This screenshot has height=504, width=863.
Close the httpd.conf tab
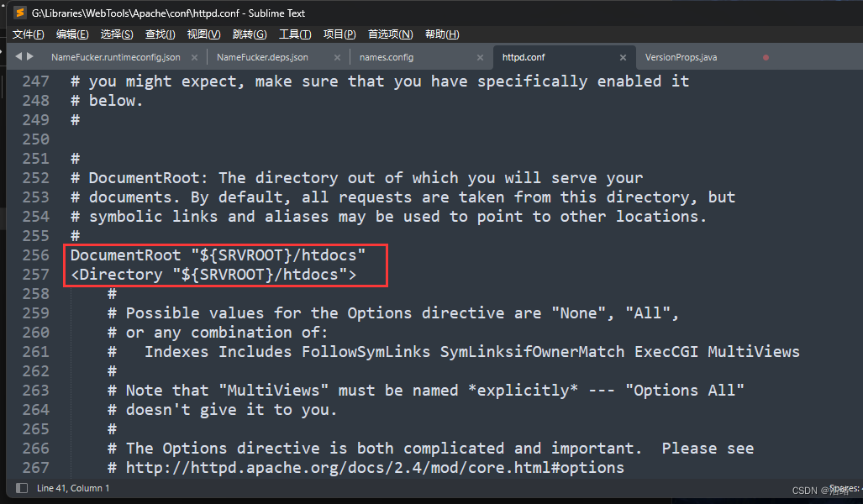[623, 58]
